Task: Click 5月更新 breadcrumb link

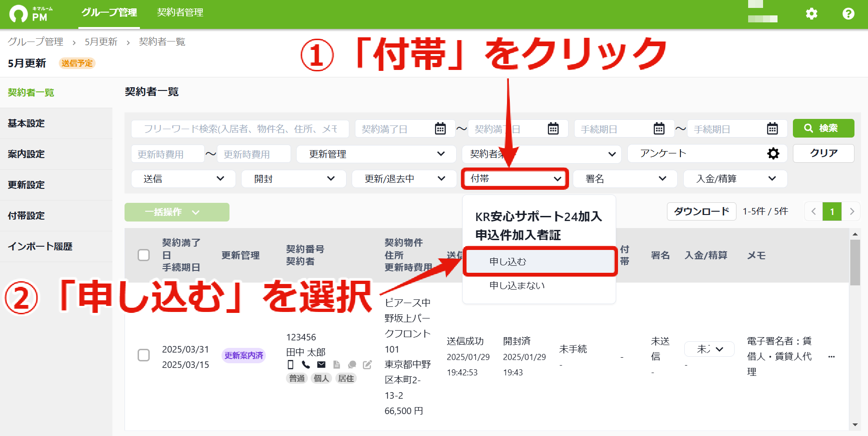Action: click(101, 42)
